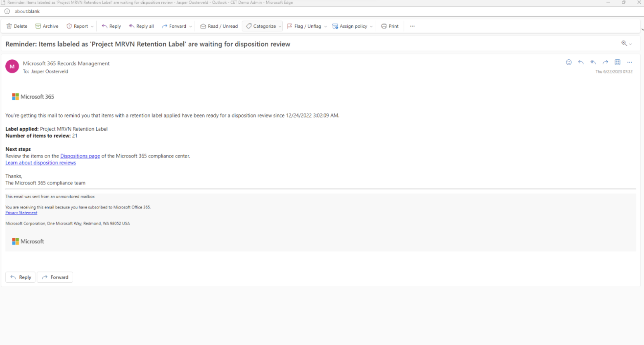Click the Categorize button
The image size is (644, 345).
261,26
